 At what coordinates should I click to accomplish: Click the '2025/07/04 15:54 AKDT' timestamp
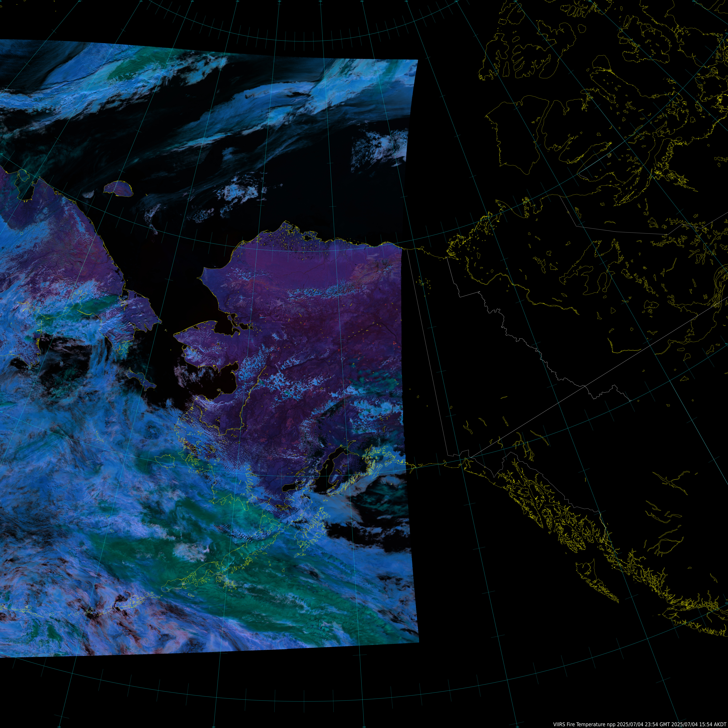click(x=699, y=725)
